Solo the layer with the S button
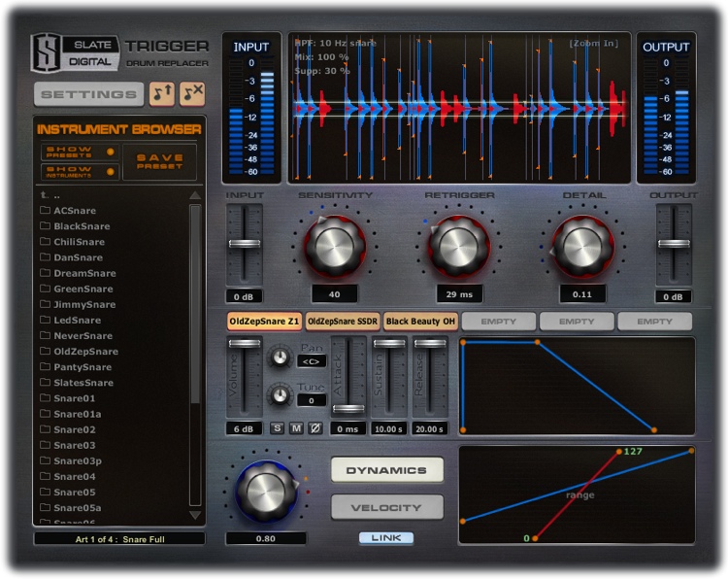The image size is (728, 579). tap(277, 428)
